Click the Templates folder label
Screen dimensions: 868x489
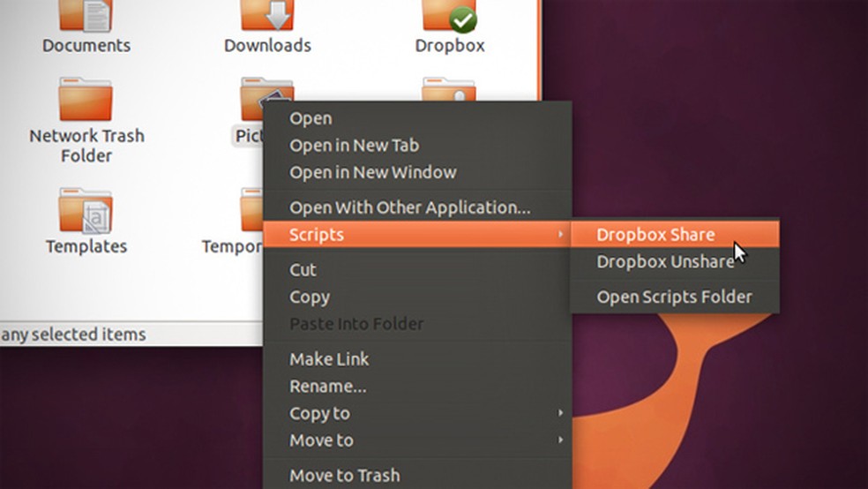tap(86, 246)
